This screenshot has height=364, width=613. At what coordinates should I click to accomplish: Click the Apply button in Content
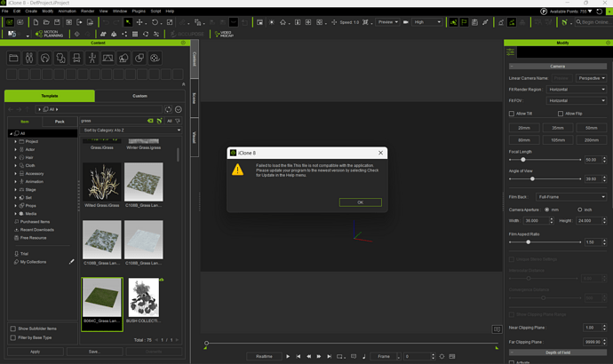point(36,352)
